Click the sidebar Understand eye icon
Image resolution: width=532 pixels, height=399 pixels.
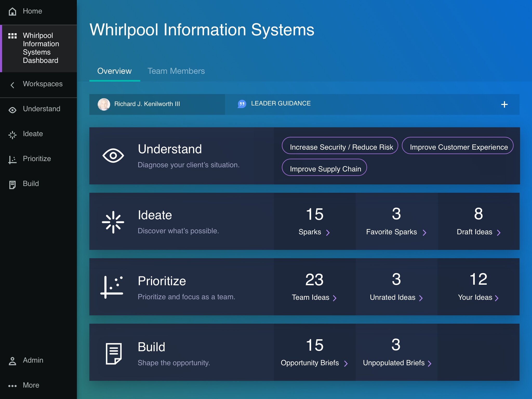tap(12, 110)
